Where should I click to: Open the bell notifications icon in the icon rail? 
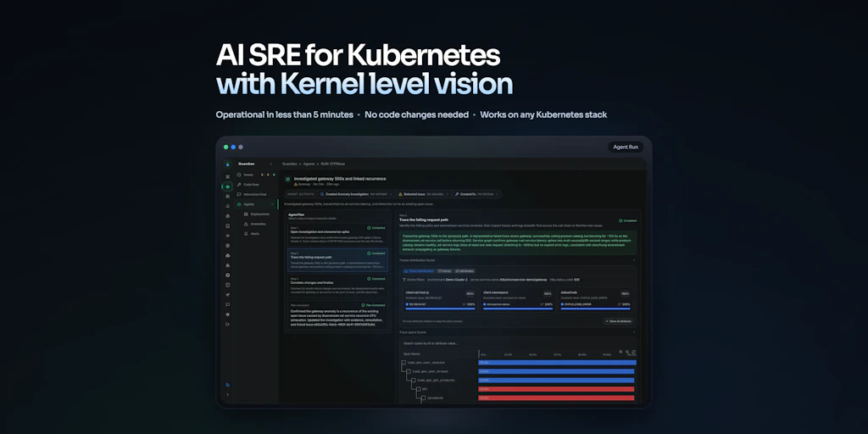[227, 207]
